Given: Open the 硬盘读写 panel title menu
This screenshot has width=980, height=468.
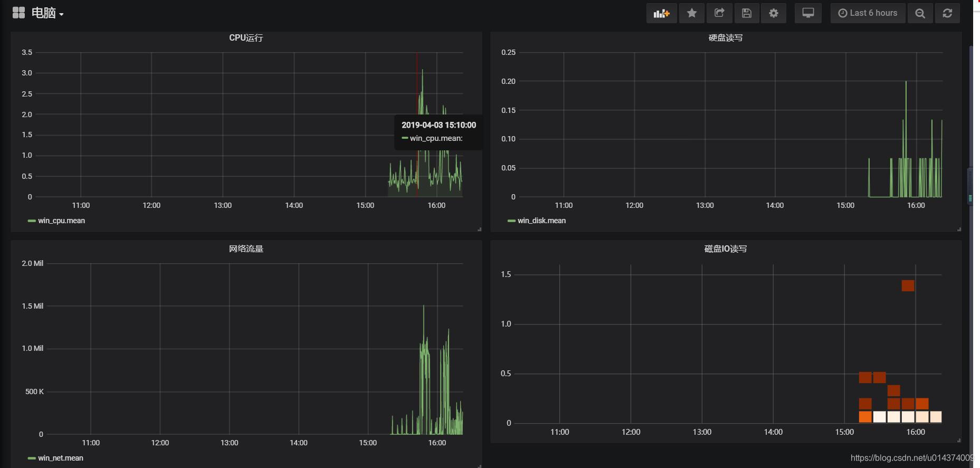Looking at the screenshot, I should click(726, 38).
